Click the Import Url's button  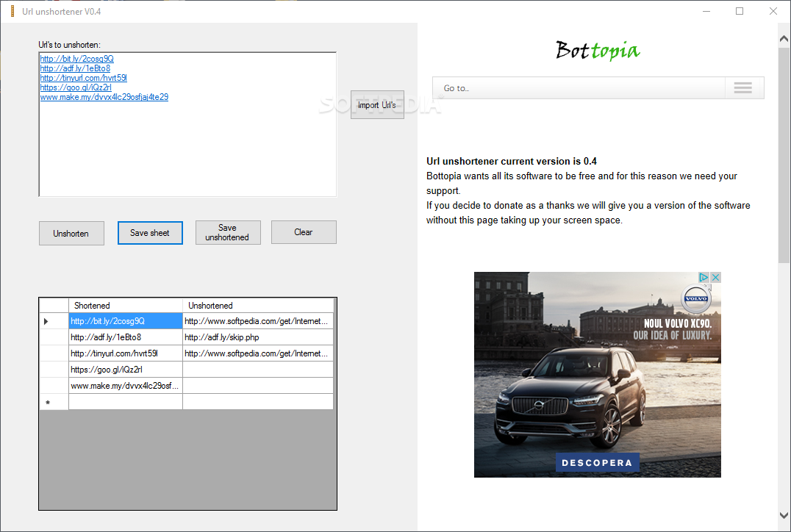click(377, 105)
